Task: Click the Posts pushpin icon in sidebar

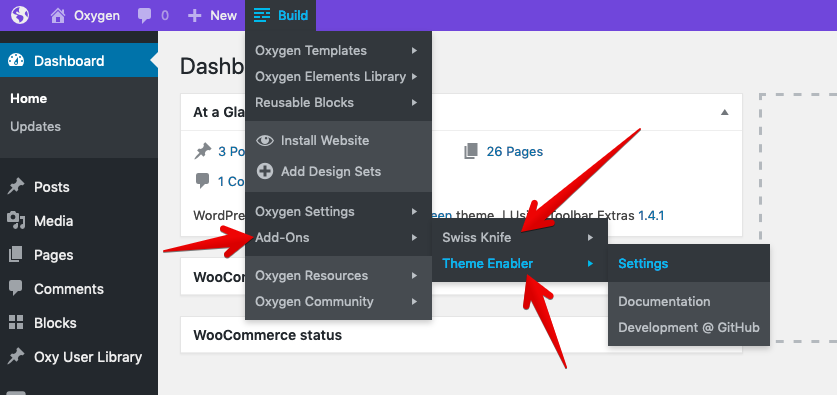Action: pyautogui.click(x=16, y=187)
